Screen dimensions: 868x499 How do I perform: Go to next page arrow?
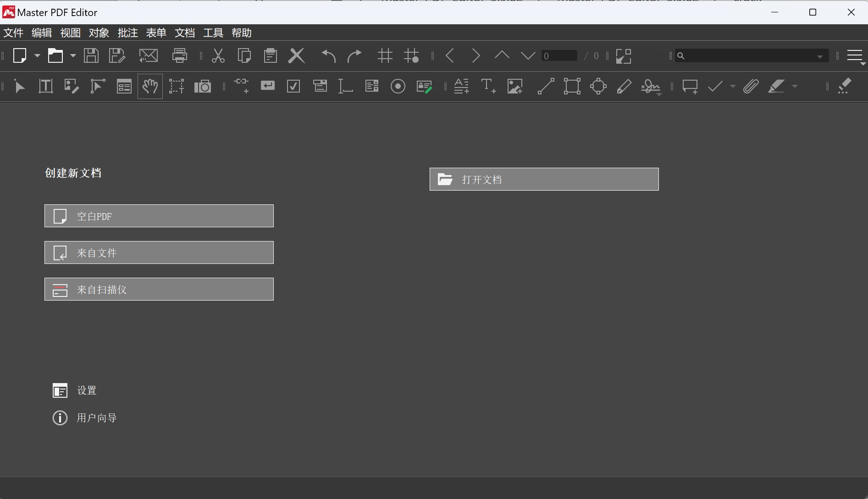[x=476, y=55]
